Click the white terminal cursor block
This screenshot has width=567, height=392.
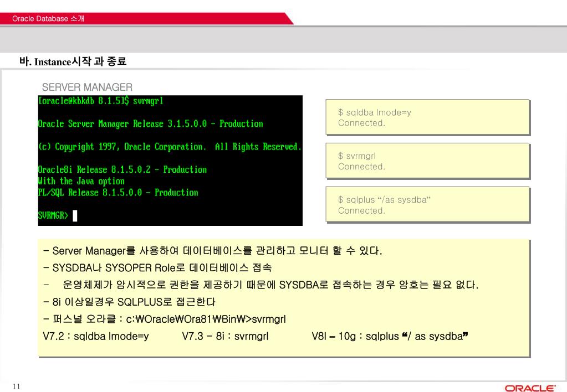coord(75,216)
